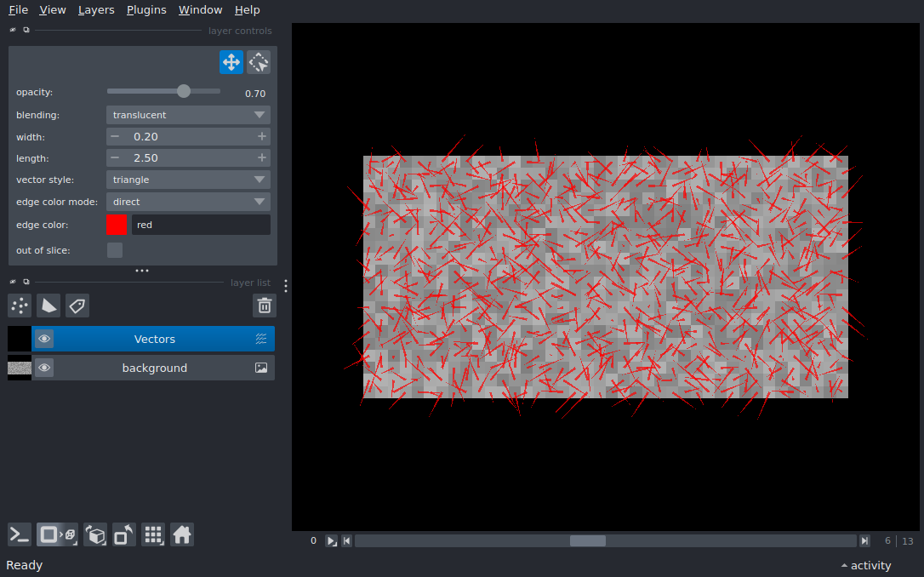Click the Vectors layer thumbnail
Viewport: 924px width, 577px height.
(x=20, y=339)
